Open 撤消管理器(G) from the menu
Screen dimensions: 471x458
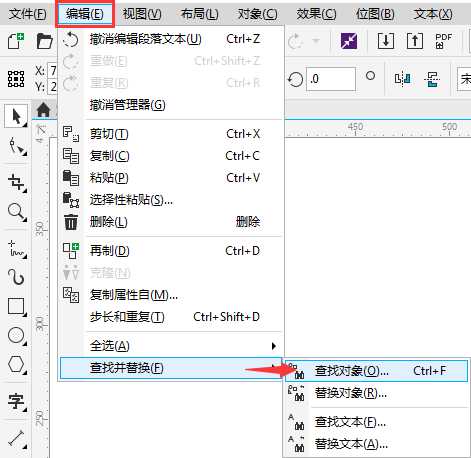[171, 105]
